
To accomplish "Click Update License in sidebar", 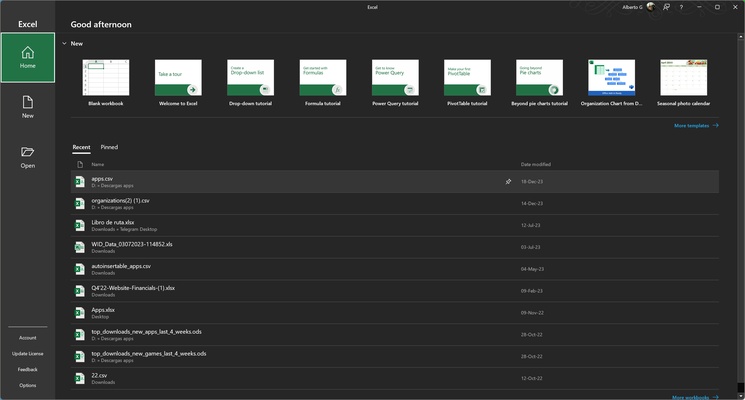I will (28, 353).
